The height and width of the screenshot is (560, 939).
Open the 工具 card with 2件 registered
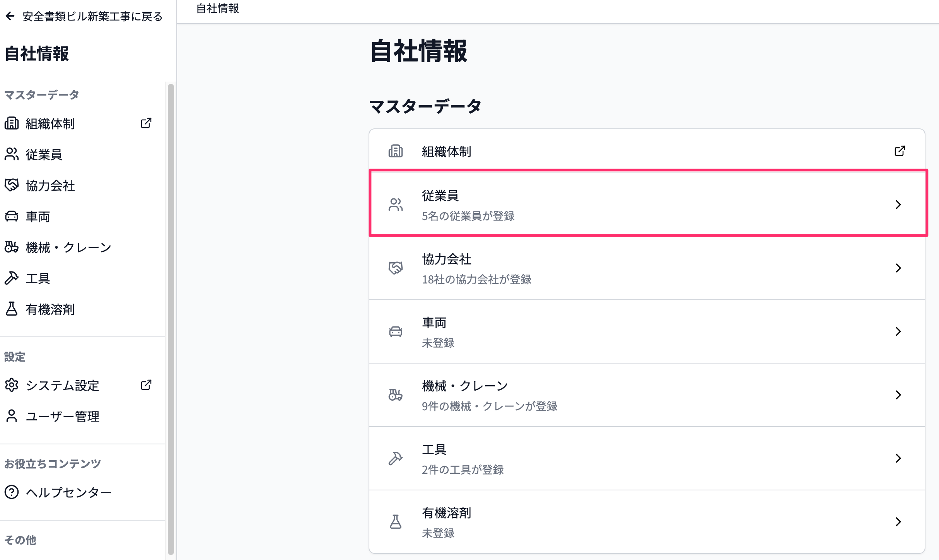647,458
